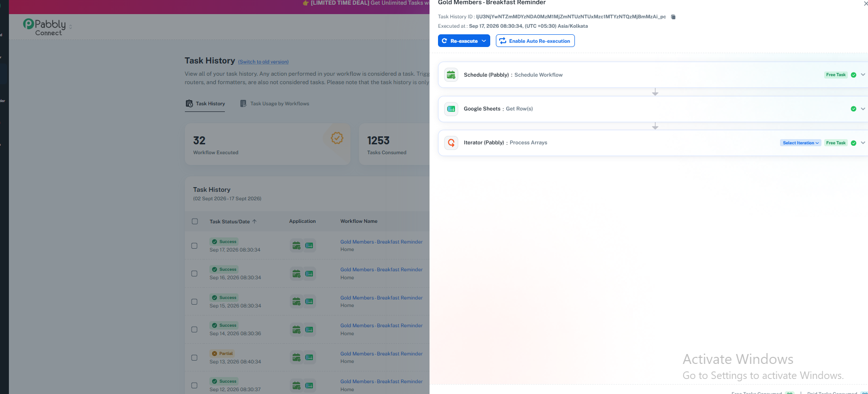The height and width of the screenshot is (394, 868).
Task: Open Gold Members workflow link in Sep 13 row
Action: coord(382,354)
